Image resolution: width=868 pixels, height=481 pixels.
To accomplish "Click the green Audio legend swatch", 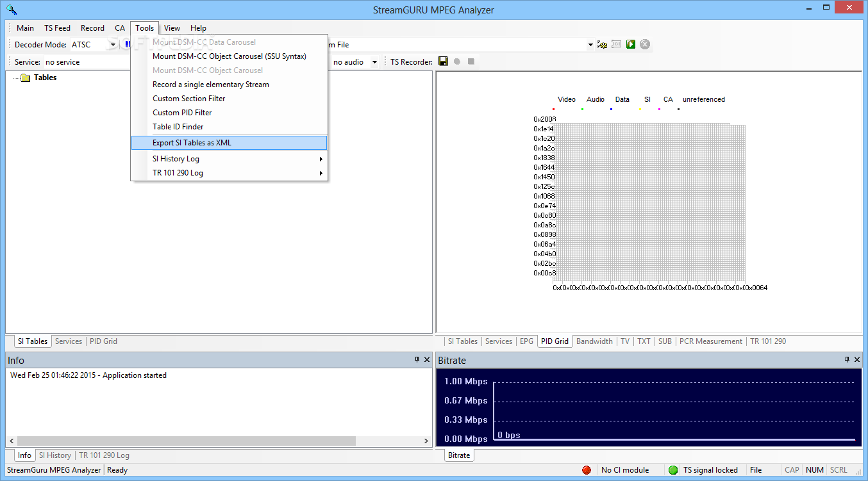I will 582,109.
